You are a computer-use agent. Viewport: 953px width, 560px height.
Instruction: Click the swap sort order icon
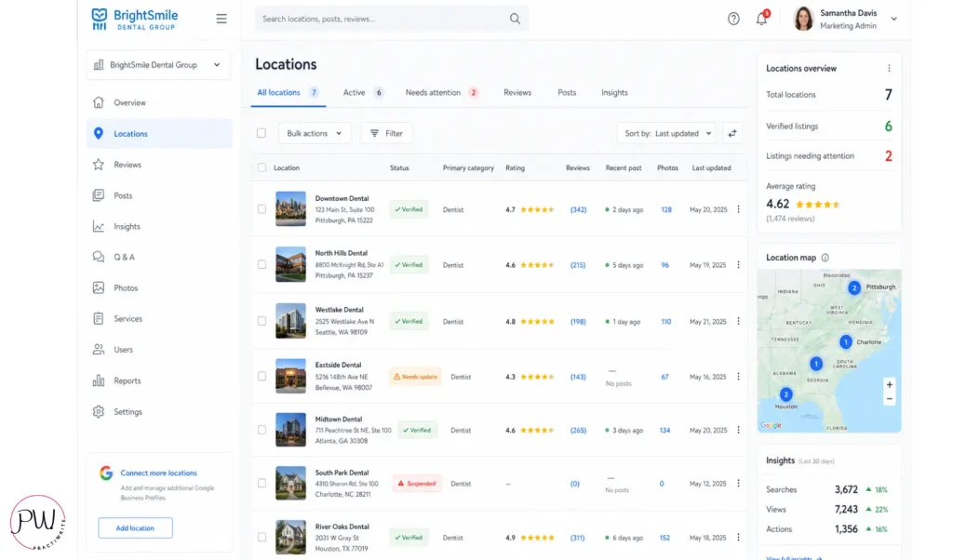pyautogui.click(x=732, y=133)
